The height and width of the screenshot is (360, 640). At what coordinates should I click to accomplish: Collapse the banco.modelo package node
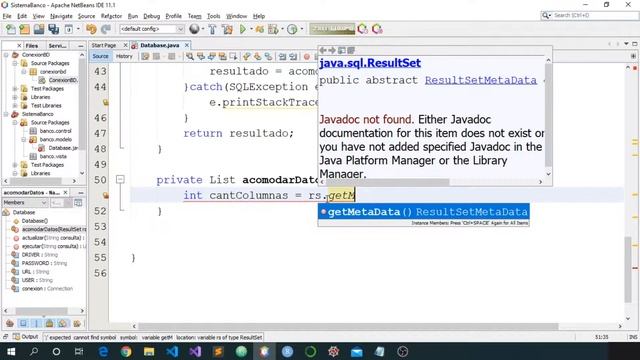[x=23, y=139]
